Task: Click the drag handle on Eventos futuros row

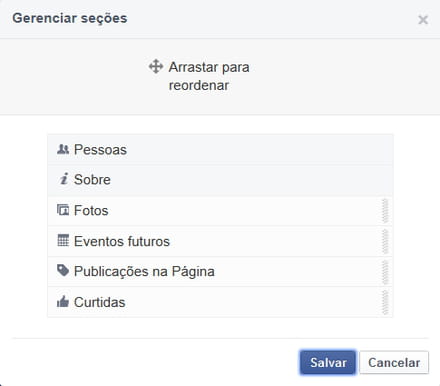Action: point(385,241)
